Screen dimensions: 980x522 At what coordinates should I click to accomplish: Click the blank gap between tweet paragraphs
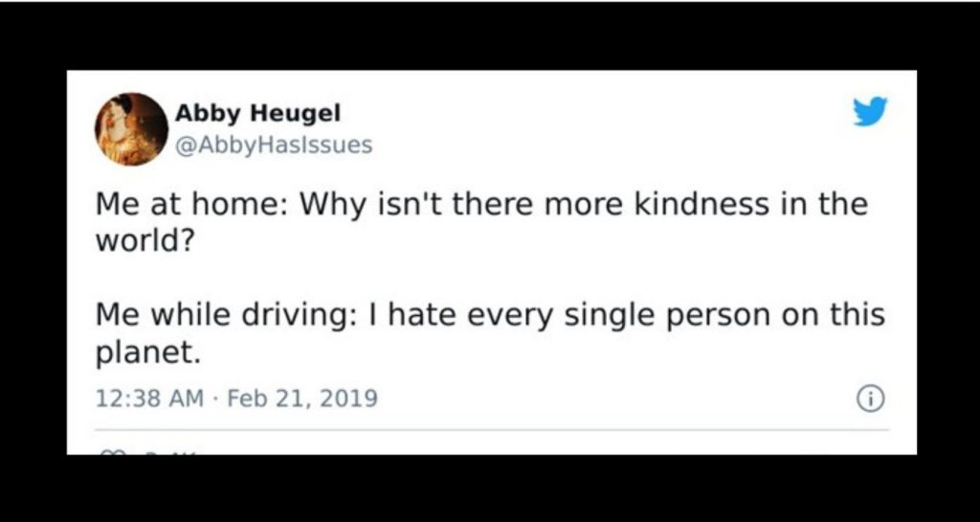click(x=491, y=278)
